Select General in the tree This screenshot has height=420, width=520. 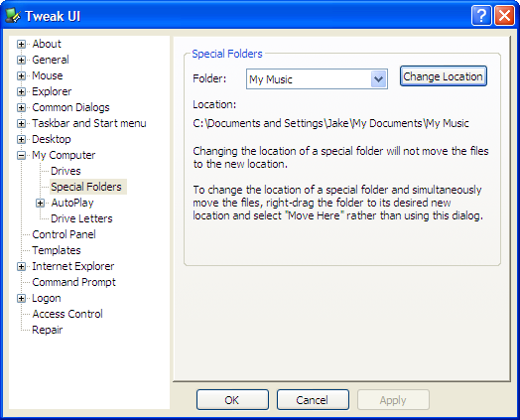pyautogui.click(x=51, y=60)
